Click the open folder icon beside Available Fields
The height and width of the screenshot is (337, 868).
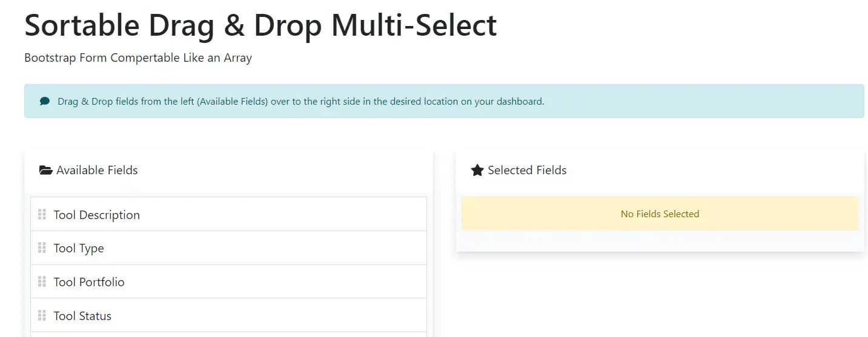click(x=45, y=171)
